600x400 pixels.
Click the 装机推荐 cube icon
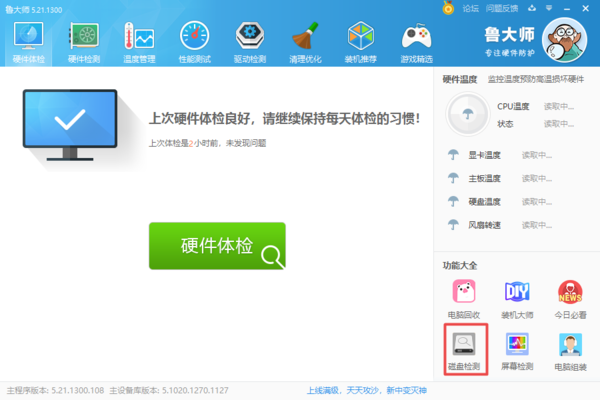coord(360,43)
